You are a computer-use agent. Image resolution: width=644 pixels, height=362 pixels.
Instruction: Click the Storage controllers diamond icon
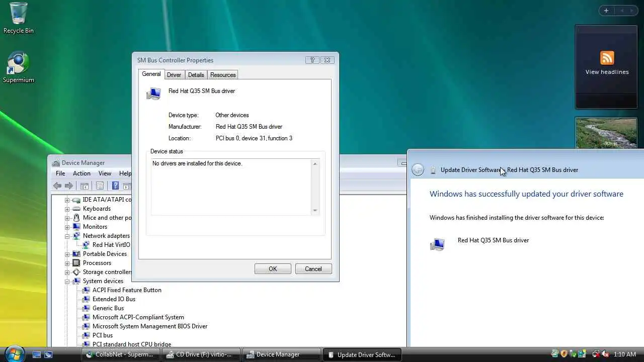(x=76, y=272)
